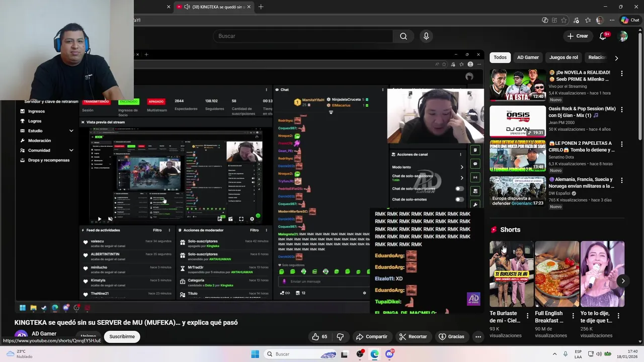The image size is (644, 362).
Task: Click the apps grid icon in the address bar
Action: point(554,20)
